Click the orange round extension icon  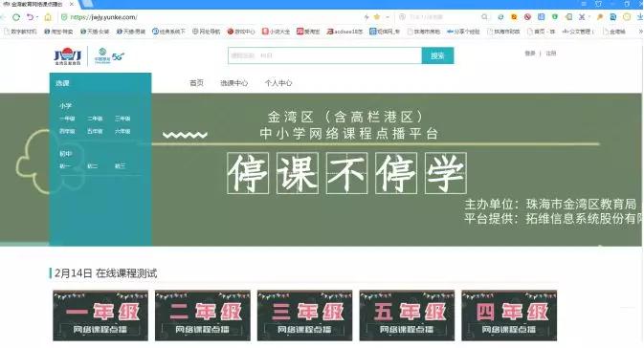[x=514, y=17]
